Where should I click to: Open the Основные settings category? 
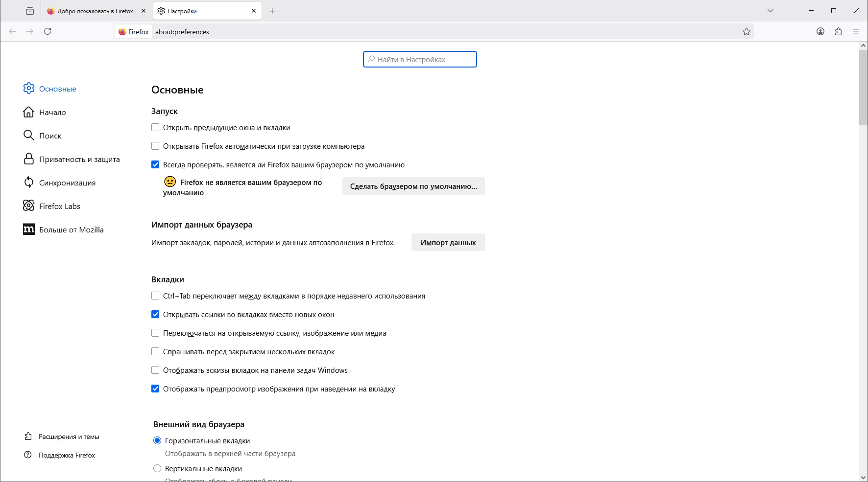coord(58,89)
